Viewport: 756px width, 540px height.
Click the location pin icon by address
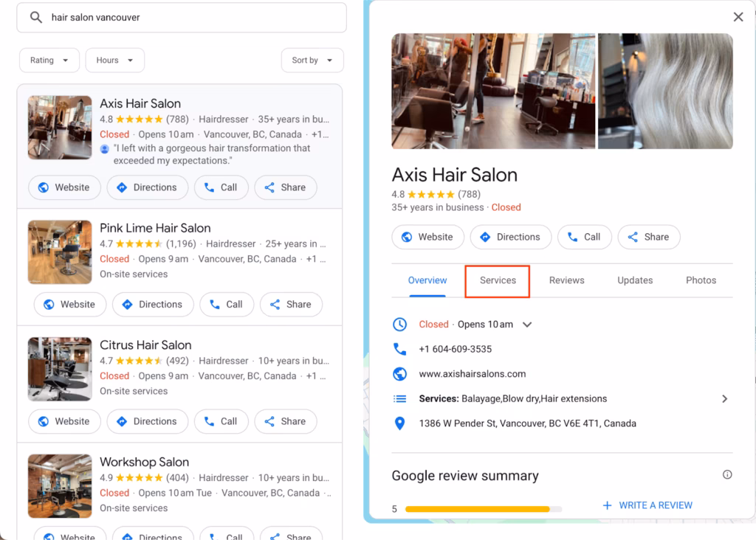pos(399,423)
